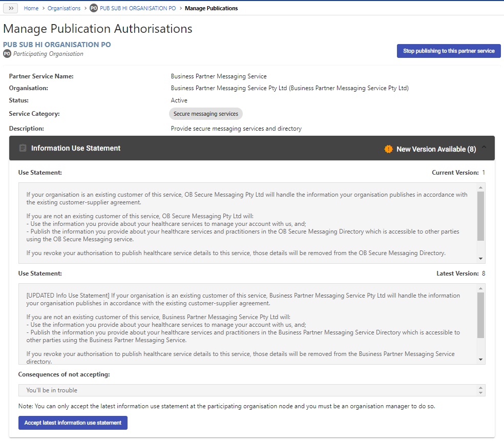504x441 pixels.
Task: Click the Active status value
Action: click(179, 100)
